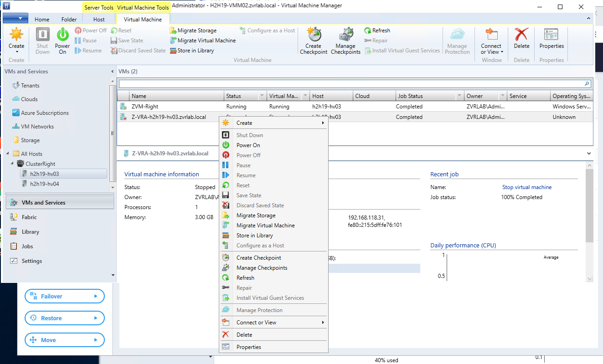This screenshot has height=364, width=603.
Task: Open the Job Status column filter dropdown
Action: click(x=459, y=96)
